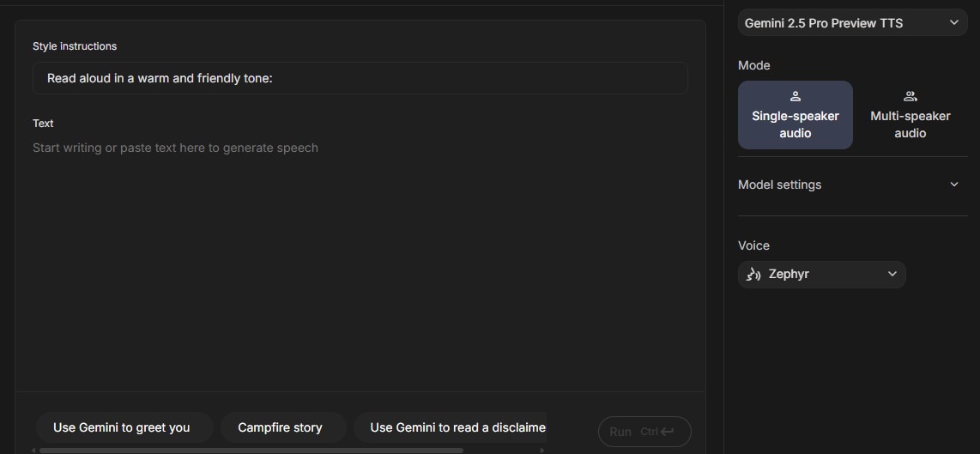
Task: Click the multi-speaker people icon
Action: pos(910,97)
